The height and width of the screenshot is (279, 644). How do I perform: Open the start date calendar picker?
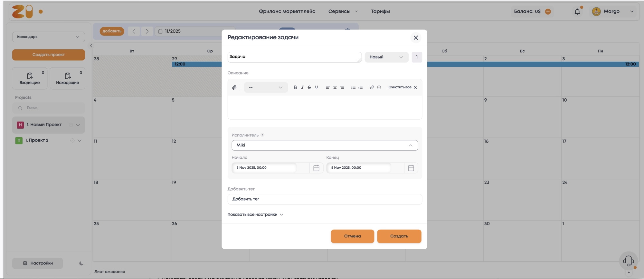[316, 168]
